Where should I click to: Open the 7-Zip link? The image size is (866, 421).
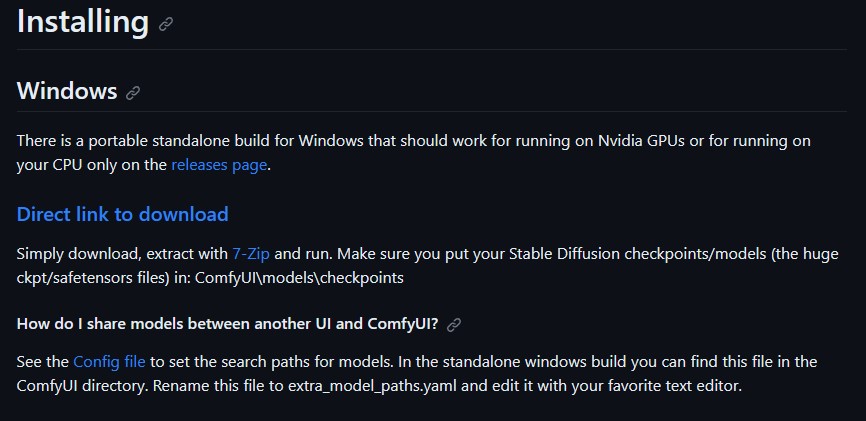[x=251, y=254]
